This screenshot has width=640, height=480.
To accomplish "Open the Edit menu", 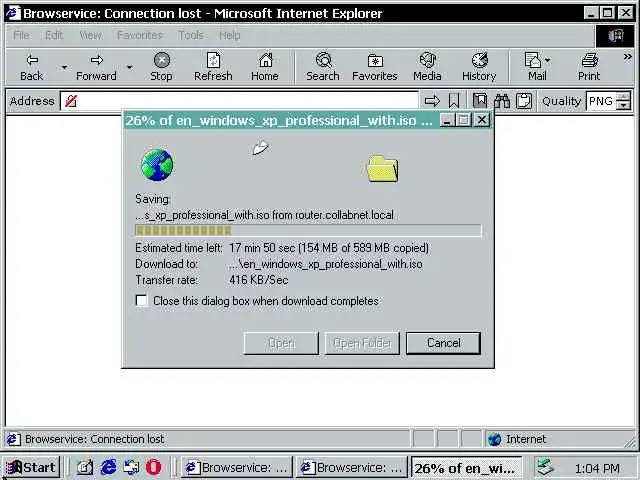I will pyautogui.click(x=54, y=36).
